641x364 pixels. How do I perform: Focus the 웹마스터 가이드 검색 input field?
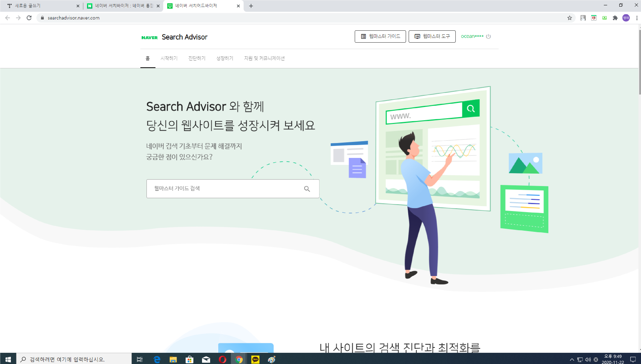225,188
